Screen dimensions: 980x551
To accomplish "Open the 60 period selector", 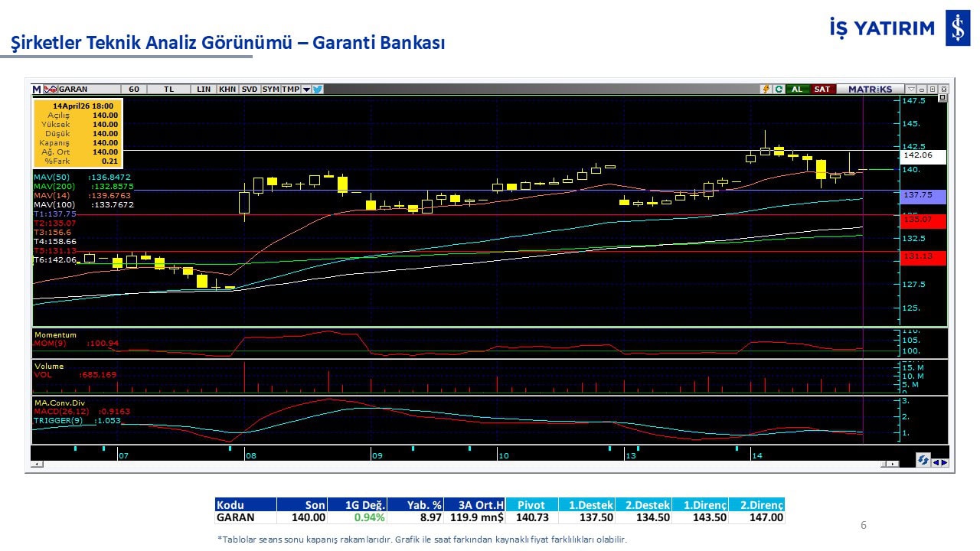I will click(x=134, y=90).
